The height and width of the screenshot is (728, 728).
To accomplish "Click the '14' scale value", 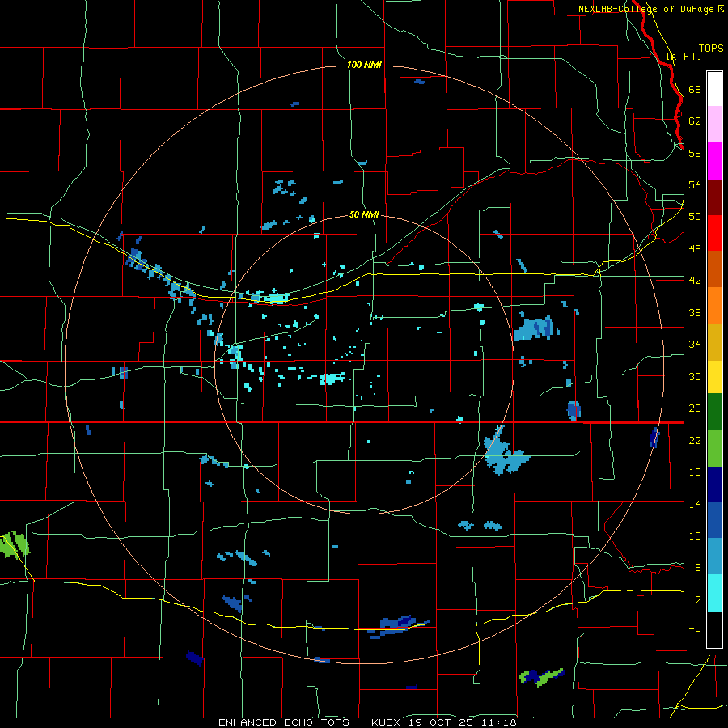I will (695, 504).
